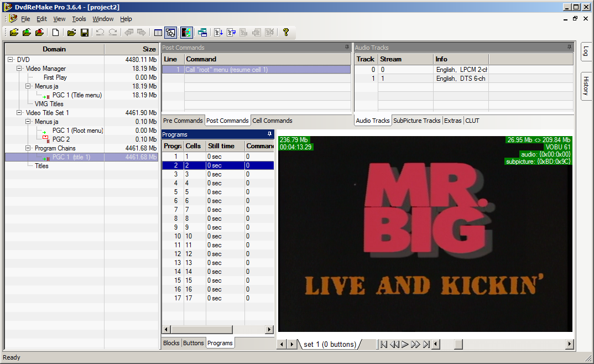Select the set 1 (0 buttons) tab
This screenshot has height=364, width=594.
coord(330,344)
